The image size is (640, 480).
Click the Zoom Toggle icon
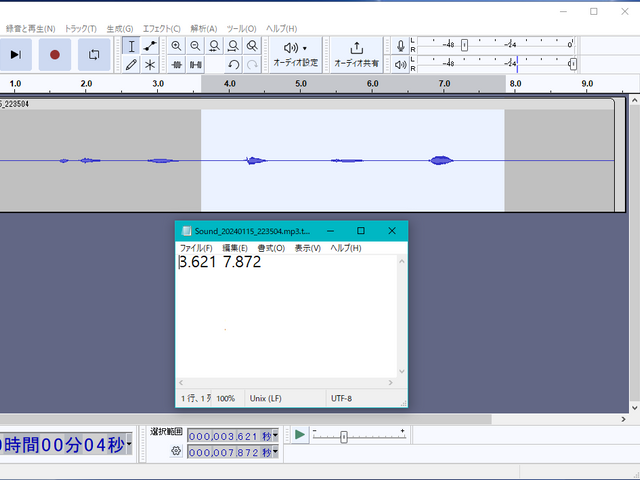(252, 46)
